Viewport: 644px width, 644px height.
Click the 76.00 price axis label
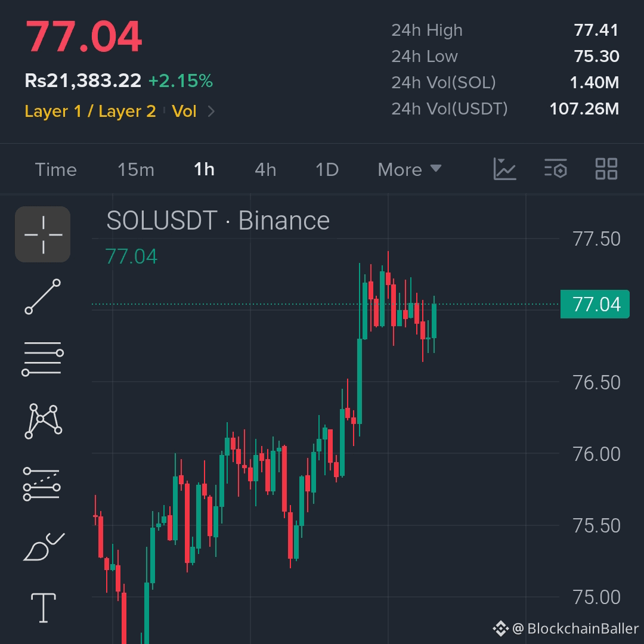point(596,454)
